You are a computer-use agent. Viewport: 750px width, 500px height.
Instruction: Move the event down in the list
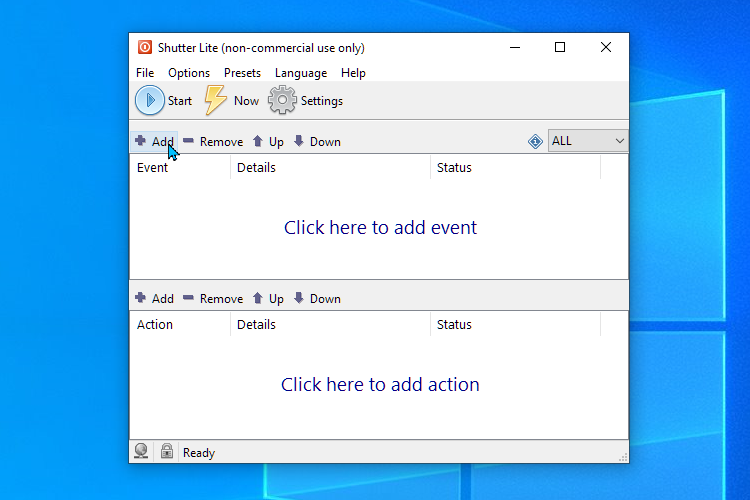[299, 141]
